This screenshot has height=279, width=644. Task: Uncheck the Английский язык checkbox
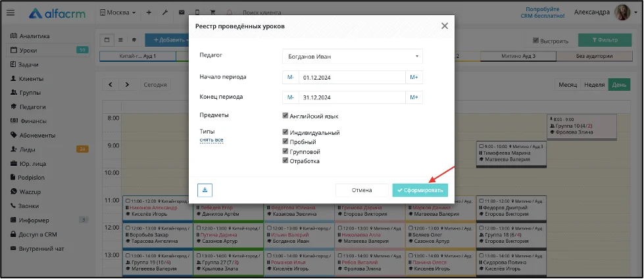coord(285,116)
